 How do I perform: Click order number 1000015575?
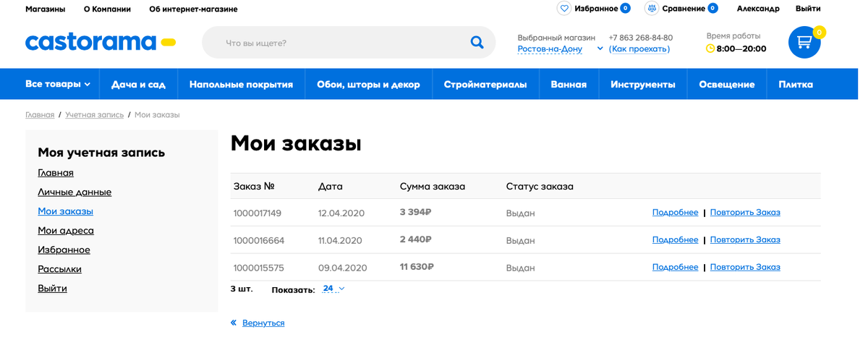259,268
